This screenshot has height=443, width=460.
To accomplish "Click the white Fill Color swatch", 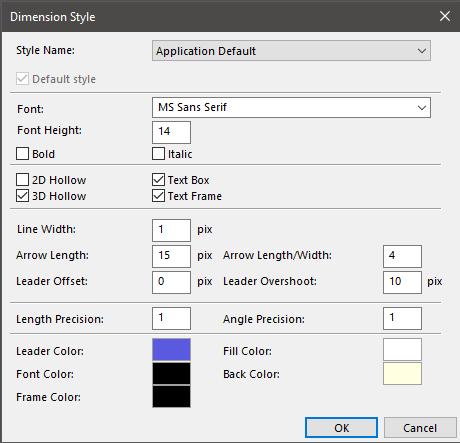I will 402,349.
